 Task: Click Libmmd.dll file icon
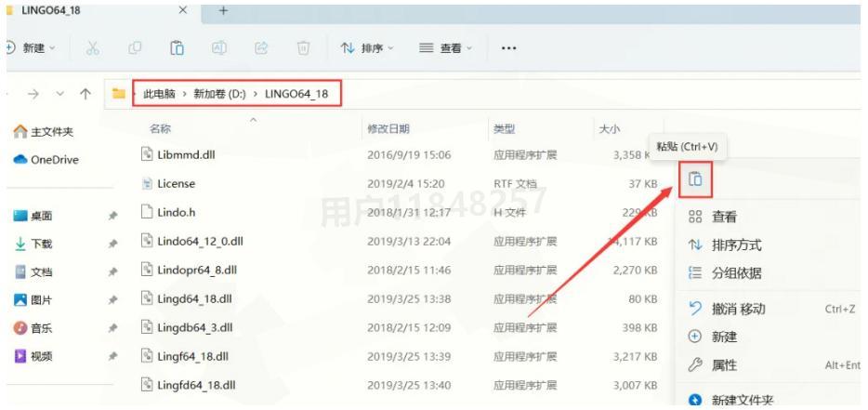pyautogui.click(x=147, y=154)
